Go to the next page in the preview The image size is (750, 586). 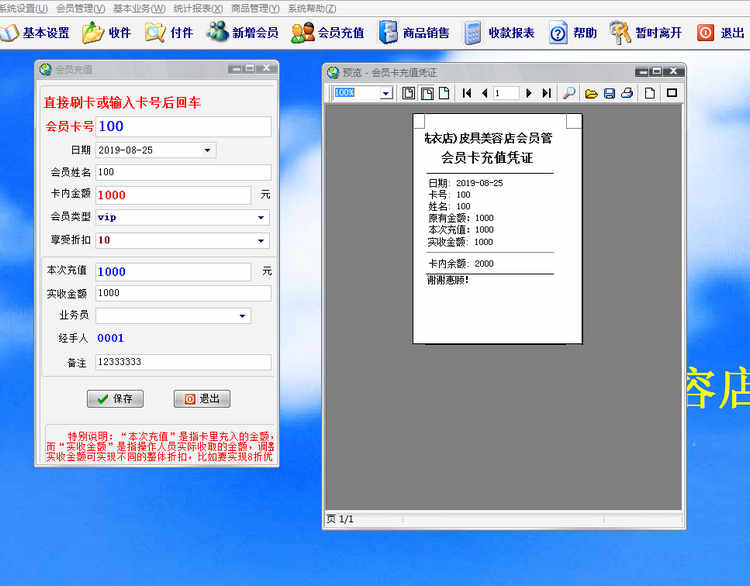pyautogui.click(x=529, y=93)
